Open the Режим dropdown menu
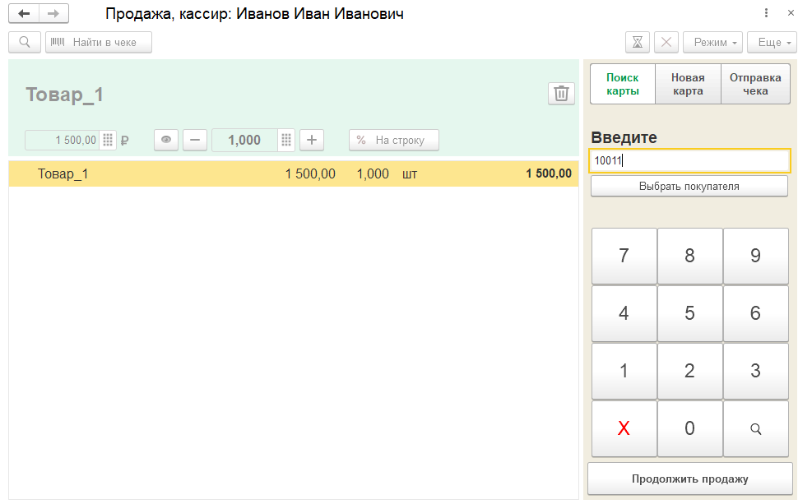 click(x=713, y=43)
